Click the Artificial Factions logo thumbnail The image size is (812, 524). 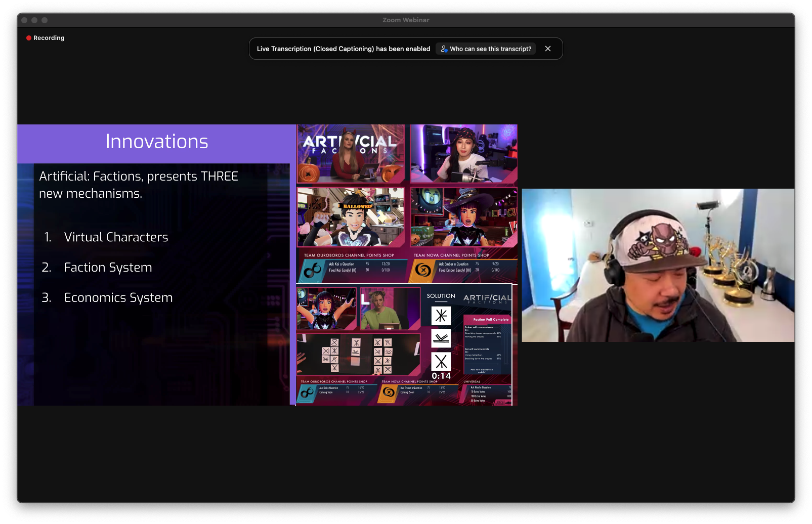click(351, 154)
